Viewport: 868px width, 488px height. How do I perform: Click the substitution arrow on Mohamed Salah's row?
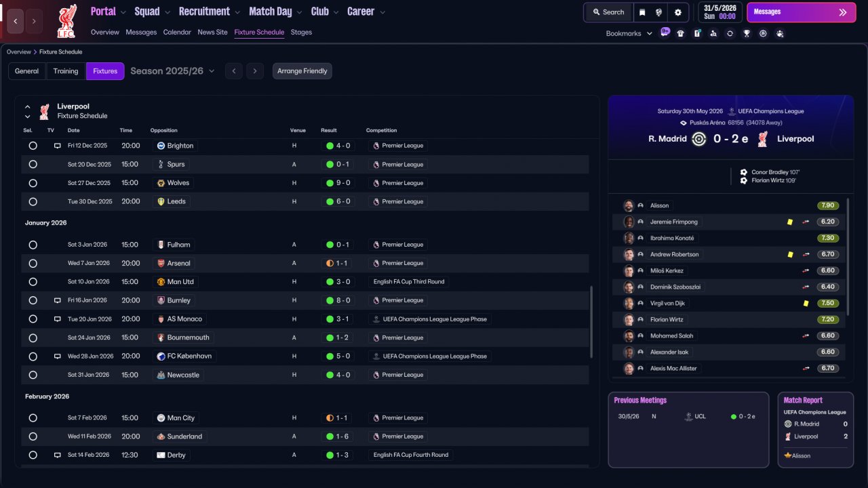pos(806,336)
